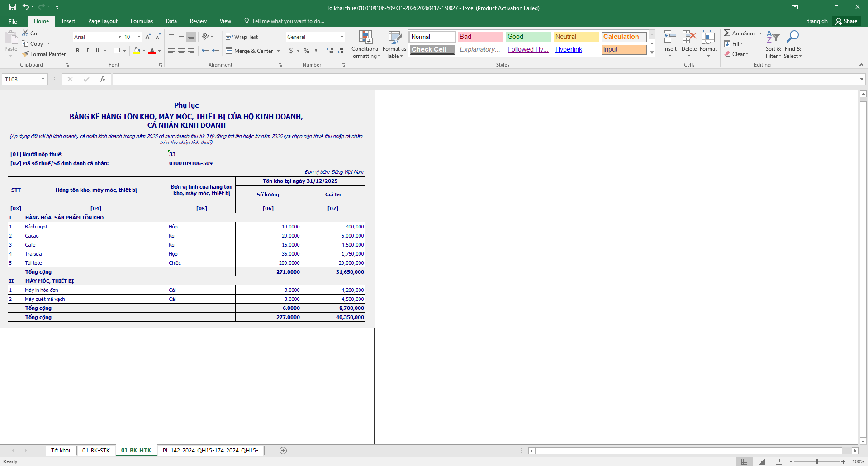
Task: Apply the Hyperlink cell style
Action: [x=569, y=49]
